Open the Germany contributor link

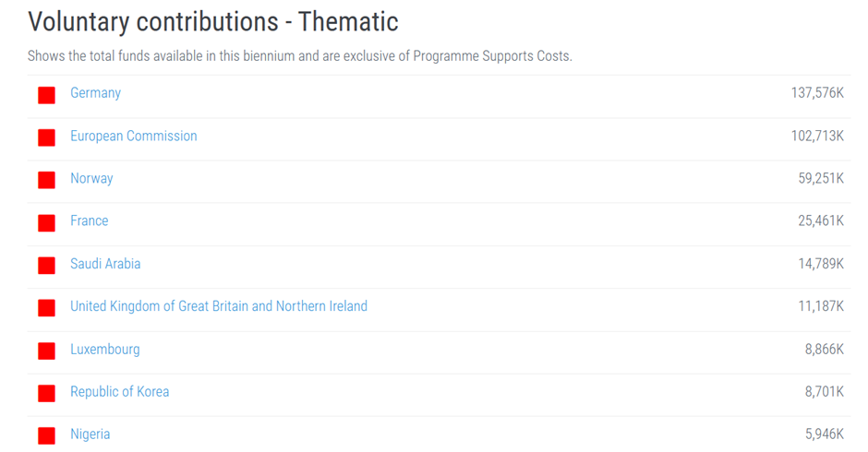tap(95, 93)
